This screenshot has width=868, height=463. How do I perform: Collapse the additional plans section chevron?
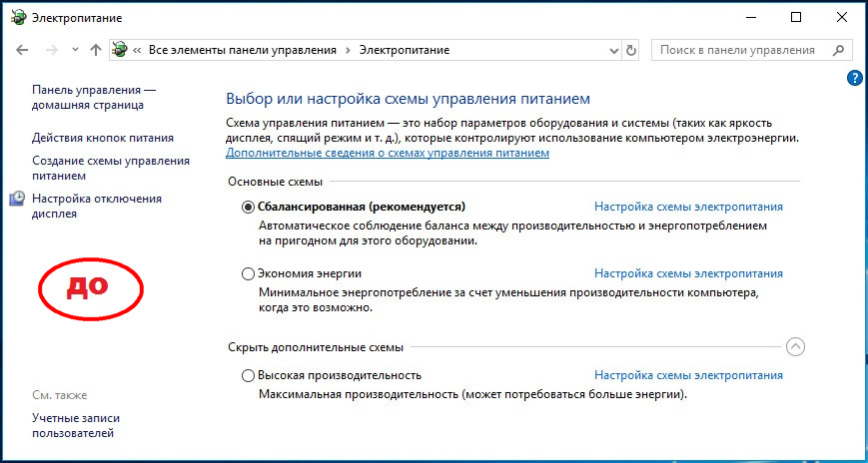point(795,347)
